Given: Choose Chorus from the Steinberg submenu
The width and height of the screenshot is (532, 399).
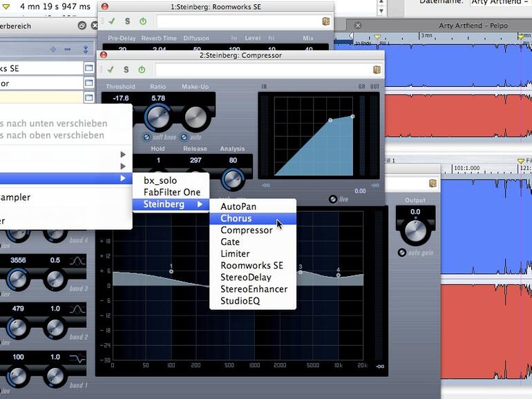Looking at the screenshot, I should (253, 218).
